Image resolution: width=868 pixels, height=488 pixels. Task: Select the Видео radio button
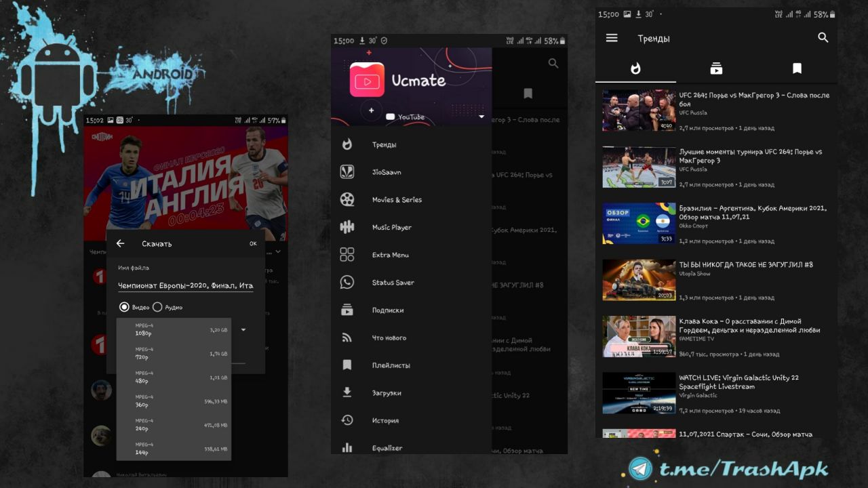(124, 307)
